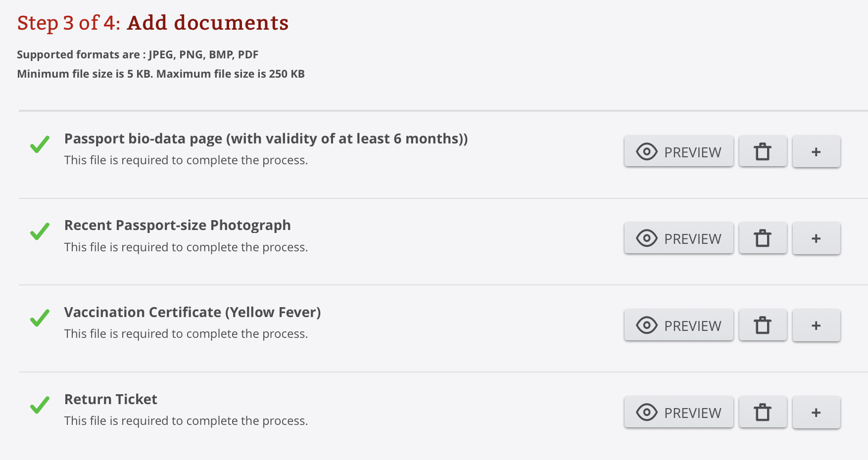Add another Passport bio-data page file
Viewport: 868px width, 460px height.
(816, 151)
